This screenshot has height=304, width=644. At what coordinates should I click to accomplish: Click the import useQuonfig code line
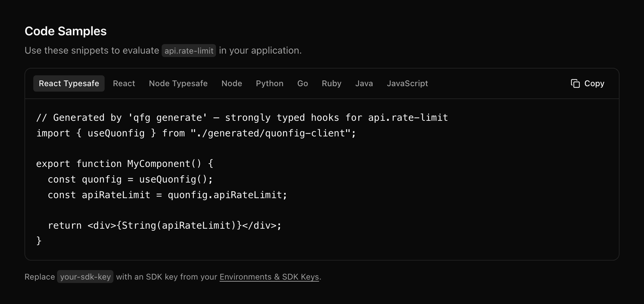tap(196, 133)
